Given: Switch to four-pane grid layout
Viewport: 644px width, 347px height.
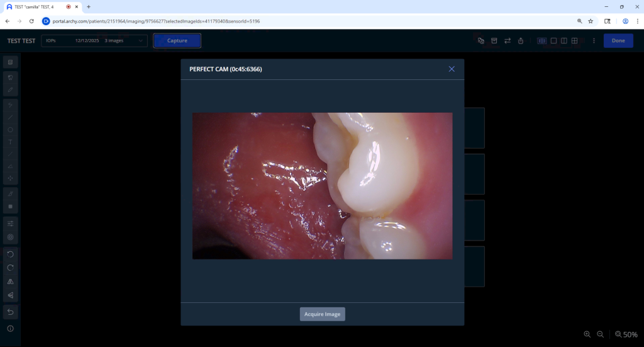Looking at the screenshot, I should (574, 41).
